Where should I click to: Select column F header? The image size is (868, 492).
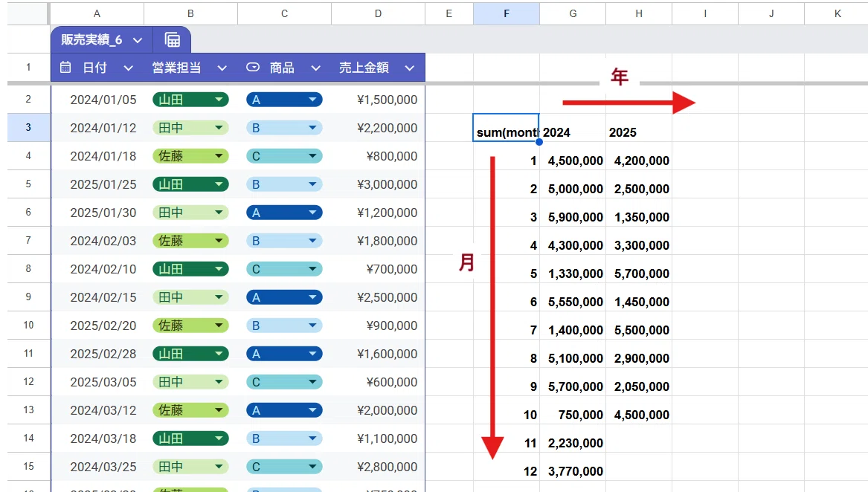tap(507, 13)
